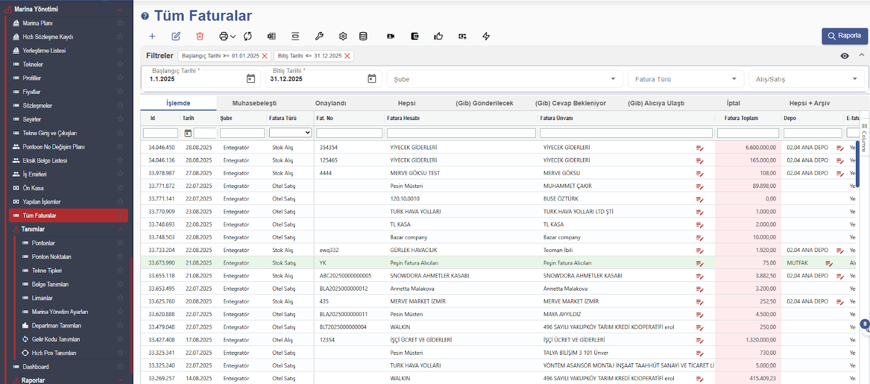Sort by Fatura Toplam column header

pyautogui.click(x=741, y=118)
